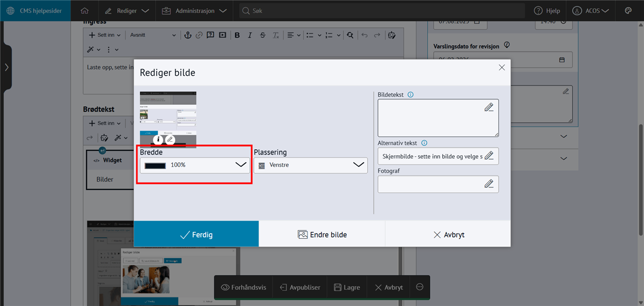Open the Administrasjon menu
This screenshot has height=306, width=644.
point(194,11)
